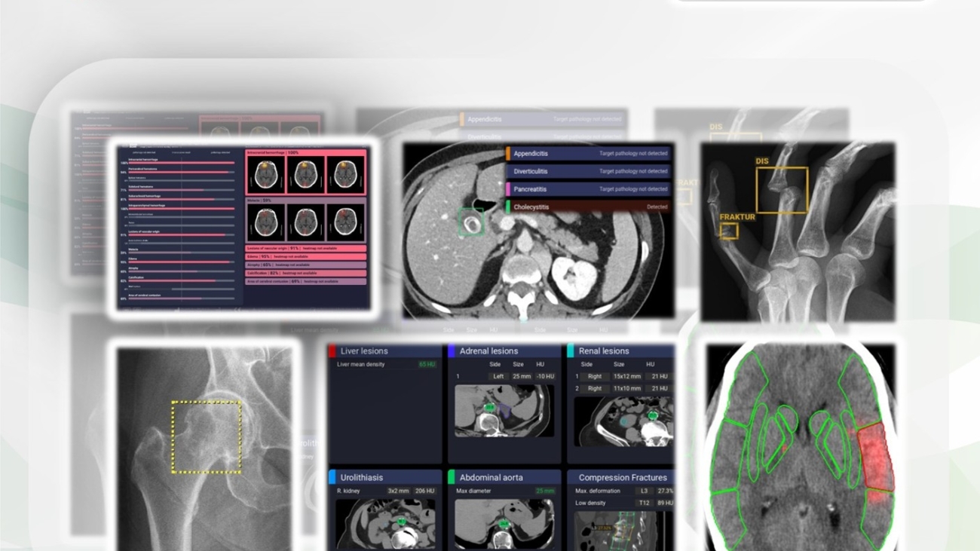The image size is (980, 551).
Task: Click the cyan Renal lesions marker
Action: (571, 351)
